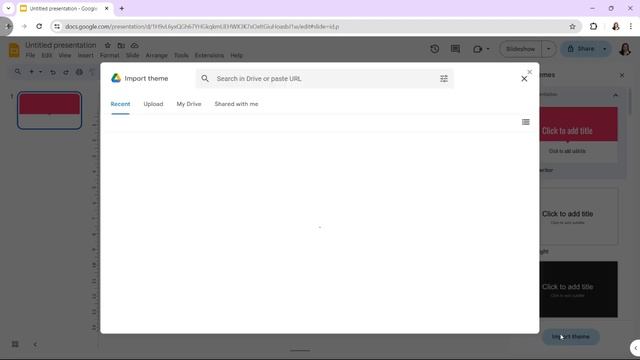
Task: Select the white Simple Light theme thumbnail
Action: (578, 216)
